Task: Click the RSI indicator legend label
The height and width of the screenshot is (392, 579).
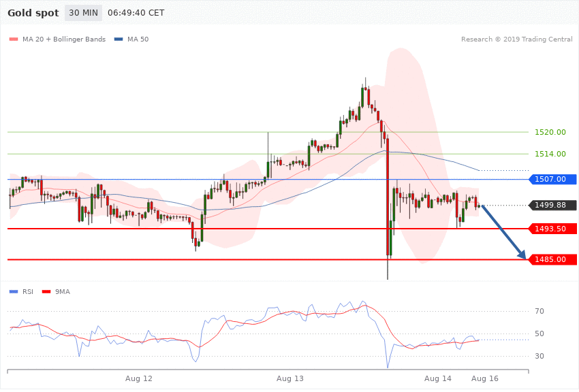Action: [28, 292]
